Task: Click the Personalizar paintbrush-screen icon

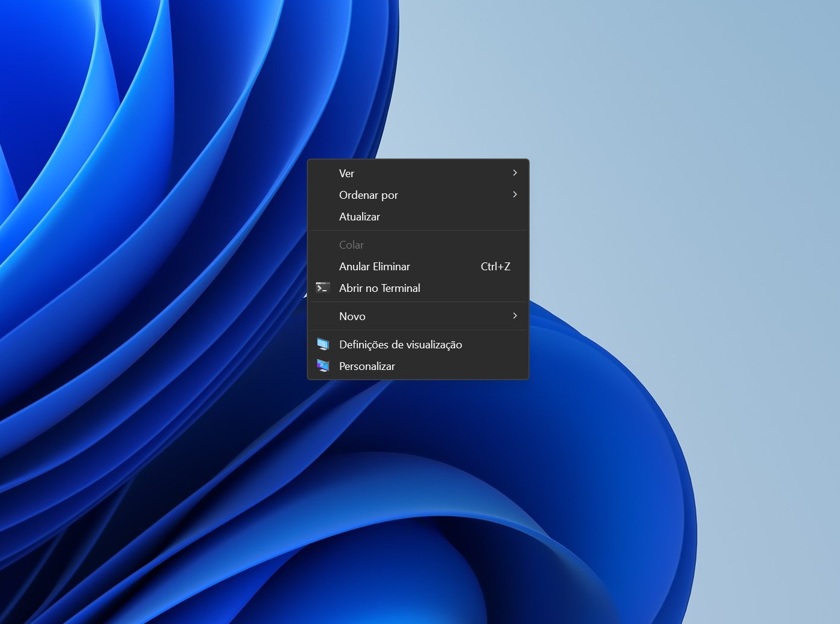Action: tap(322, 366)
